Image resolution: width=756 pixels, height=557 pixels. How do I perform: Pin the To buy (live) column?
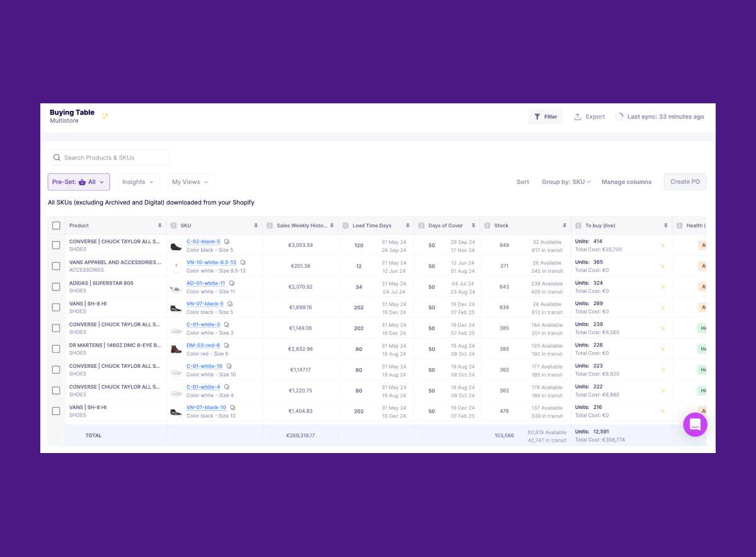665,226
